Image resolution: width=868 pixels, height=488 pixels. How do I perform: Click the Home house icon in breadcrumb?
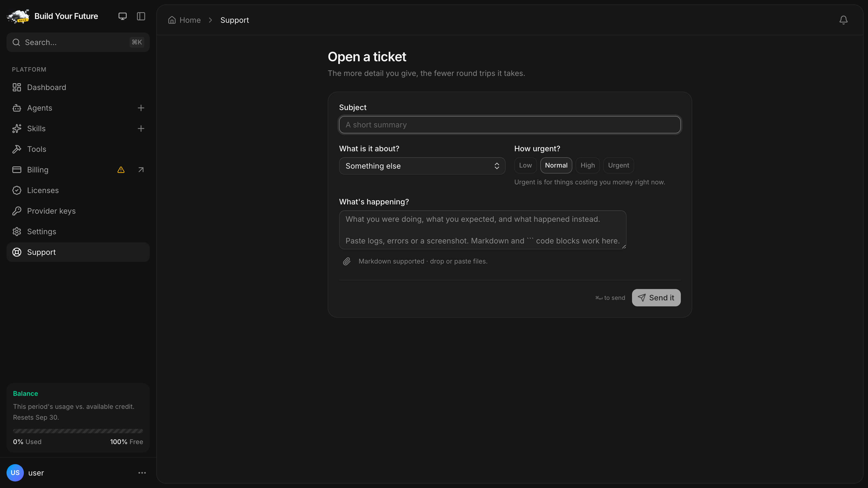coord(172,20)
